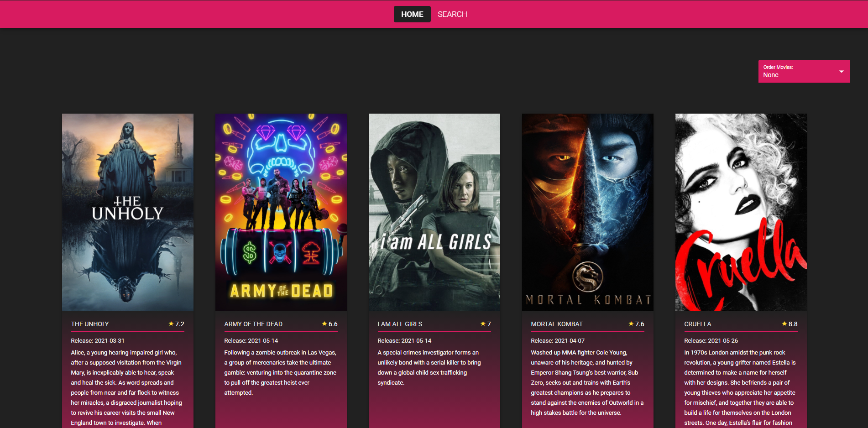Click the star icon for I Am All Girls
The image size is (868, 428).
pos(483,324)
